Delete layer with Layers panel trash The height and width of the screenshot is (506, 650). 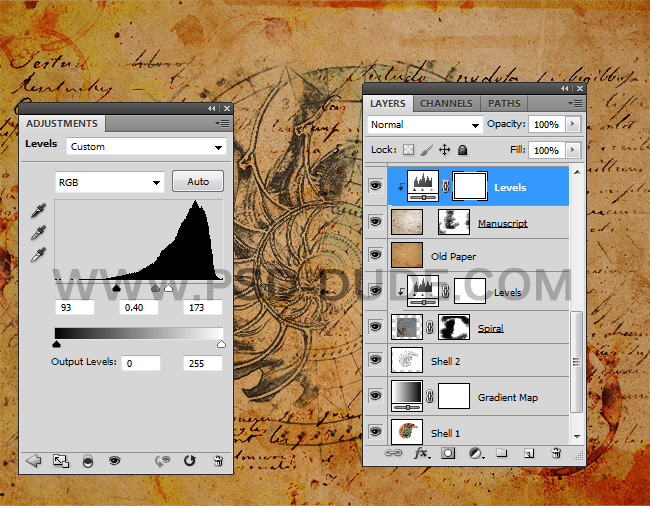(x=556, y=453)
